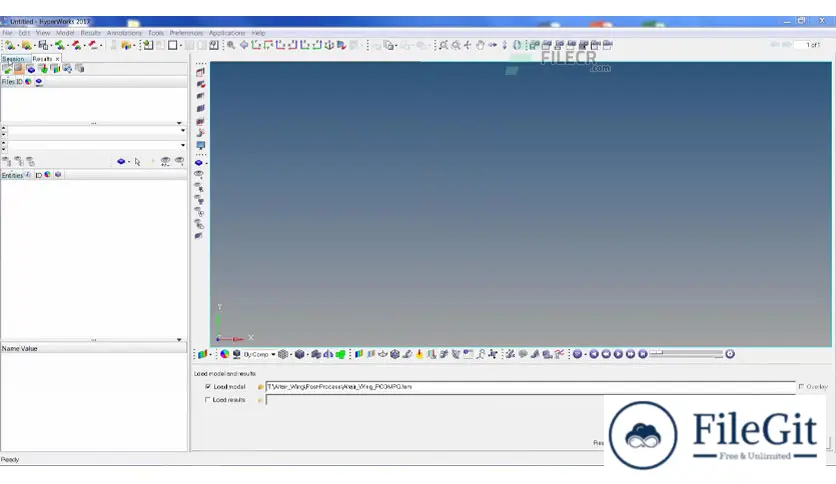The image size is (836, 484).
Task: Click the pan hand icon
Action: [480, 45]
